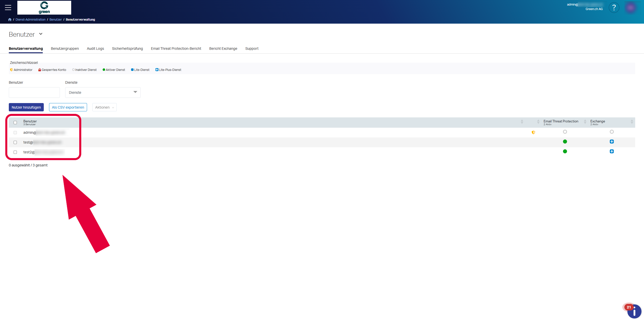The image size is (644, 321).
Task: Open the Sicherheitsprüfung tab
Action: 127,49
